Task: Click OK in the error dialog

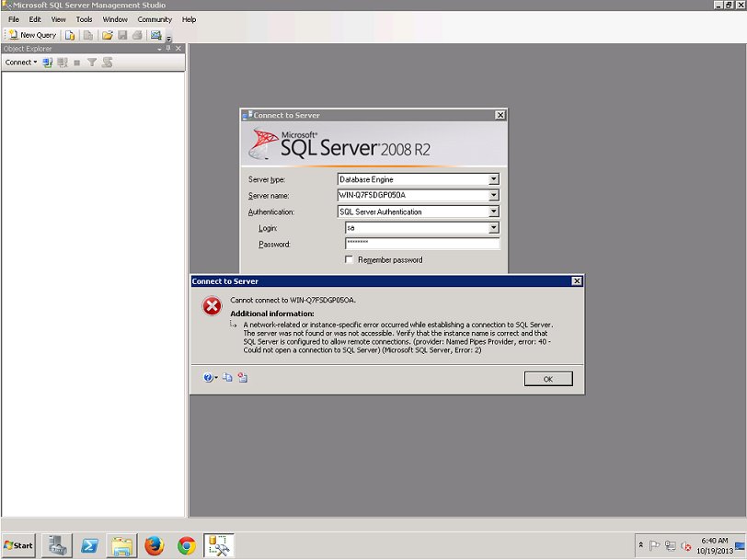Action: (x=548, y=379)
